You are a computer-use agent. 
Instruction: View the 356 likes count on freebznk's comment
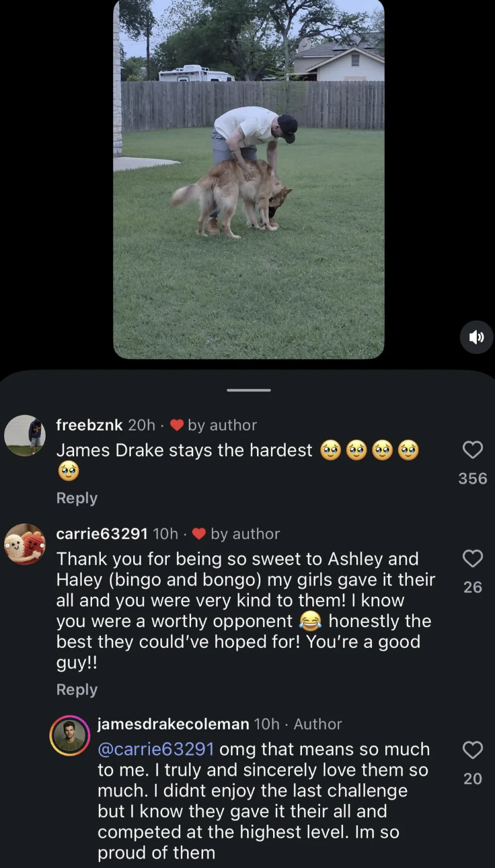[x=473, y=478]
